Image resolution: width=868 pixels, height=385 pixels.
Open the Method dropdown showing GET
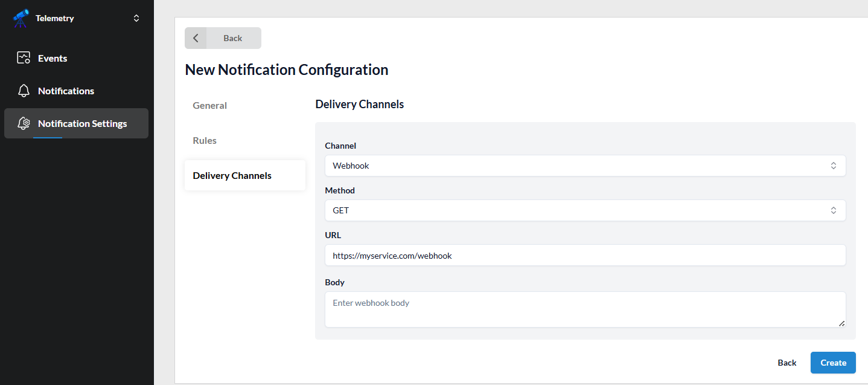[x=585, y=210]
